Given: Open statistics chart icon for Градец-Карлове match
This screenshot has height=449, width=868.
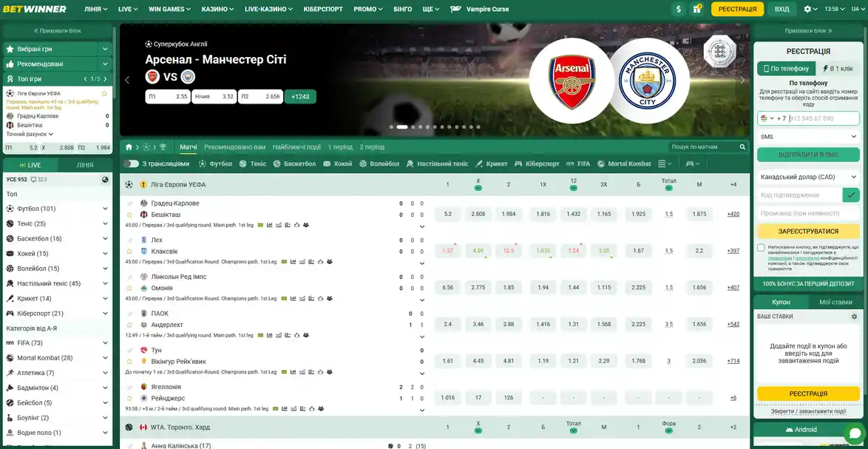Looking at the screenshot, I should tap(270, 226).
